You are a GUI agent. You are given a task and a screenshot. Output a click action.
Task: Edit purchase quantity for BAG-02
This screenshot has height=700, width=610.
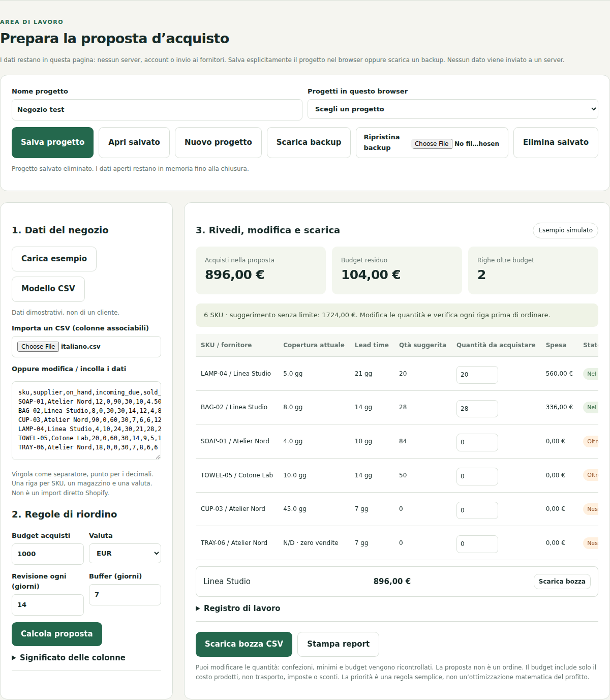coord(477,409)
